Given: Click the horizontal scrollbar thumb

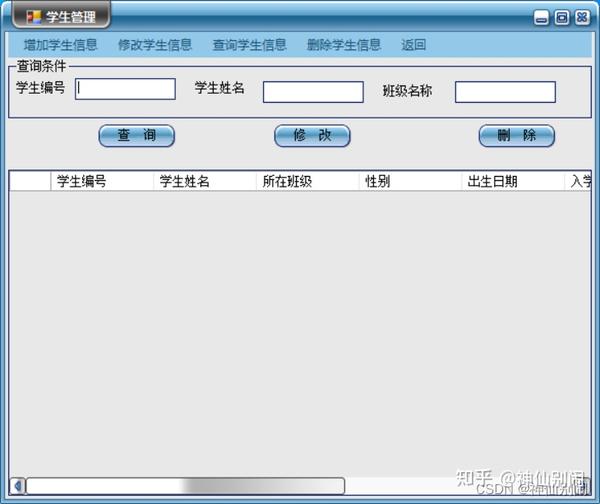Looking at the screenshot, I should click(186, 486).
